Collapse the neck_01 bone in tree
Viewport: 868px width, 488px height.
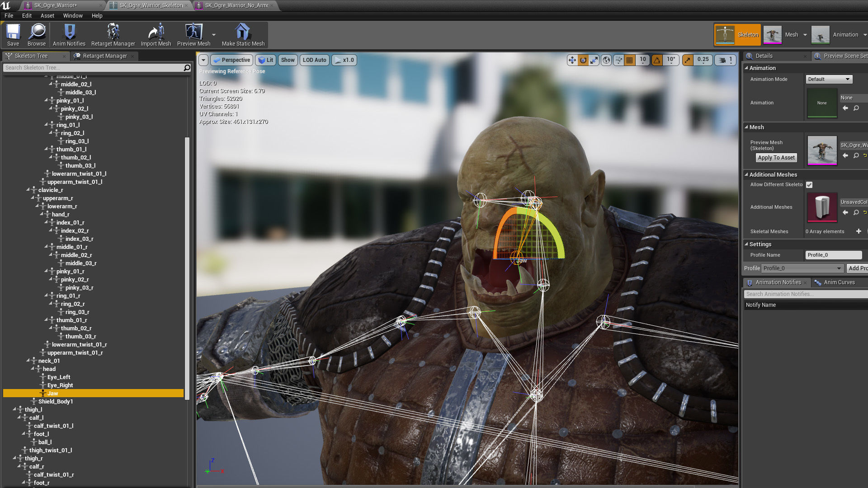[x=28, y=361]
